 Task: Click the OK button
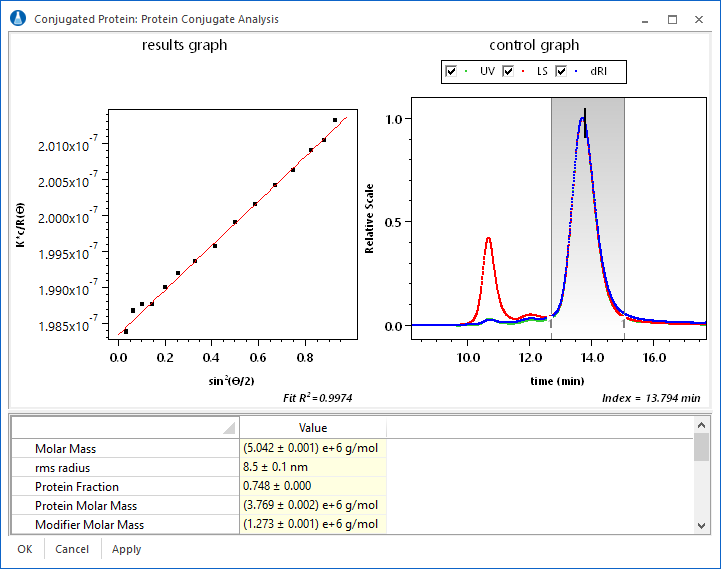[25, 549]
